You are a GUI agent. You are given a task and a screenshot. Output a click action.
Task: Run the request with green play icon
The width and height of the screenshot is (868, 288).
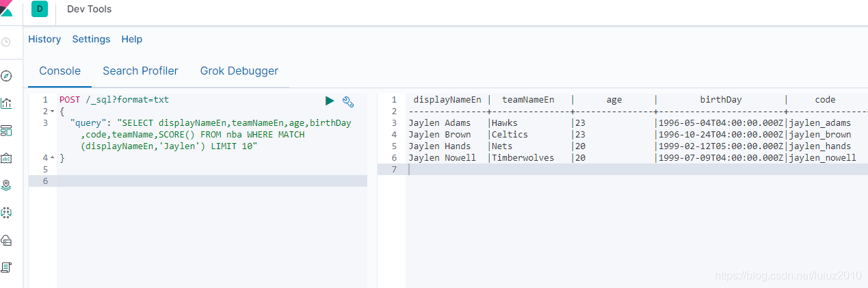(x=330, y=101)
